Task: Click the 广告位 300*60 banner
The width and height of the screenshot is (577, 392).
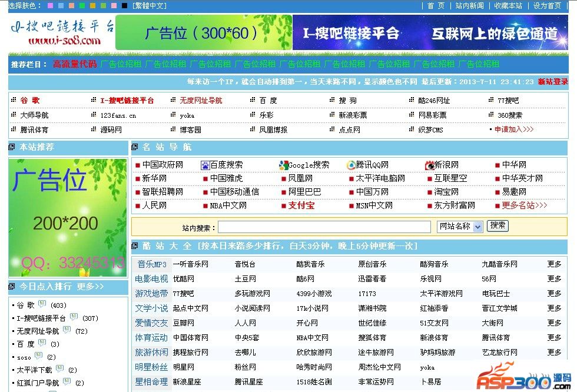Action: point(204,32)
